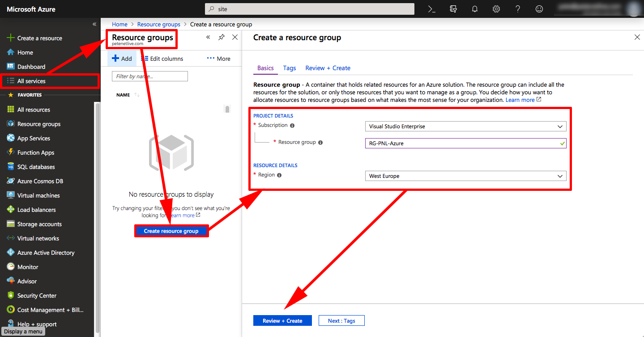644x337 pixels.
Task: Click the Filter by name field
Action: tap(150, 76)
